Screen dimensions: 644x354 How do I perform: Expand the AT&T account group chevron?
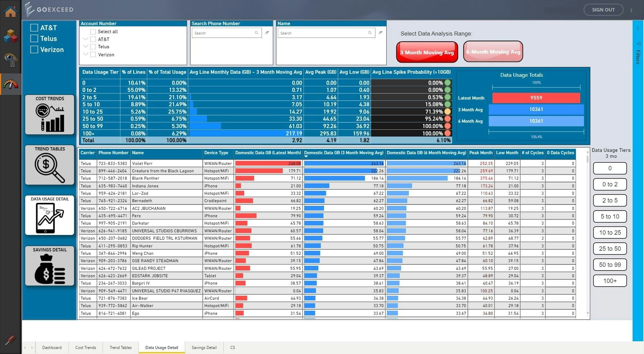(86, 39)
